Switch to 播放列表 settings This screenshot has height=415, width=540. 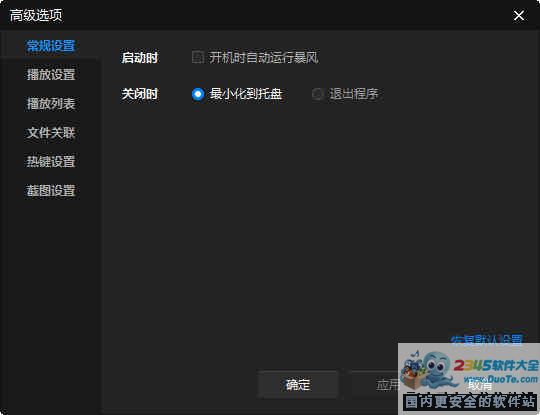coord(51,103)
